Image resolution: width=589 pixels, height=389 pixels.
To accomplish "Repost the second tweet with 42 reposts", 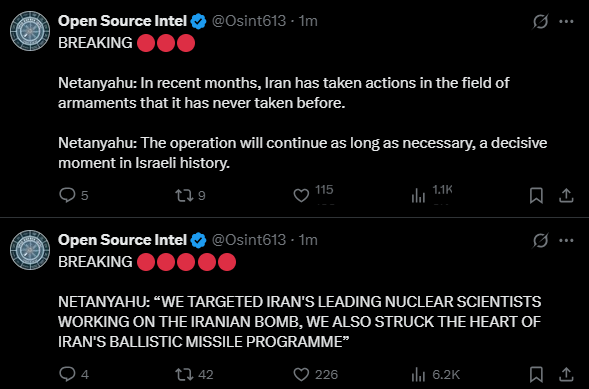I will pos(184,374).
